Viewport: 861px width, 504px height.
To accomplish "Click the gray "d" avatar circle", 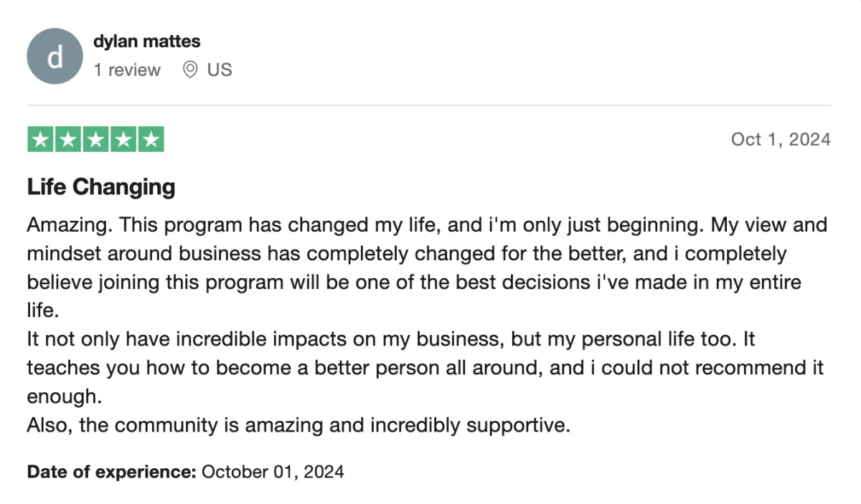I will pyautogui.click(x=55, y=56).
